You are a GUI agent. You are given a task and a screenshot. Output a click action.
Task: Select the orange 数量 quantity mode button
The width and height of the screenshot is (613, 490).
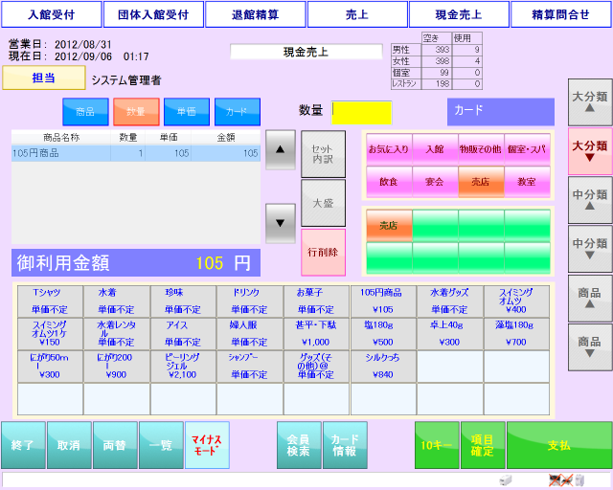pos(136,111)
